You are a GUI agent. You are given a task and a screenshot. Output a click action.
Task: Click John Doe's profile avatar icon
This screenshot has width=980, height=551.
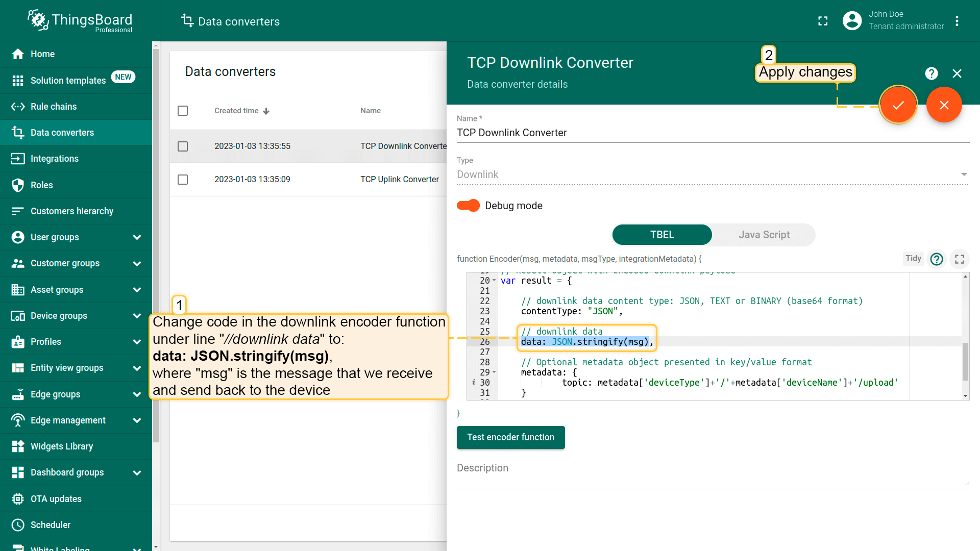(852, 21)
